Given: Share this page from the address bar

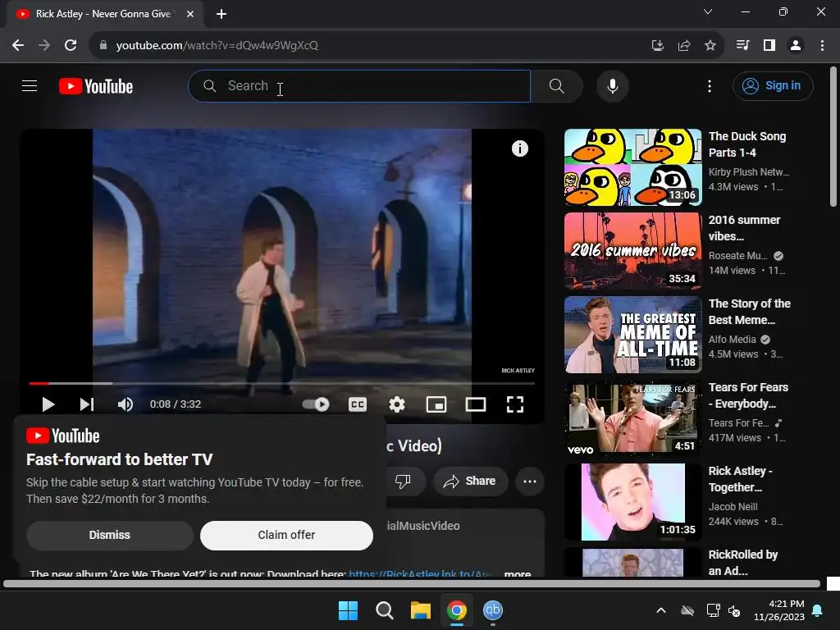Looking at the screenshot, I should [684, 46].
